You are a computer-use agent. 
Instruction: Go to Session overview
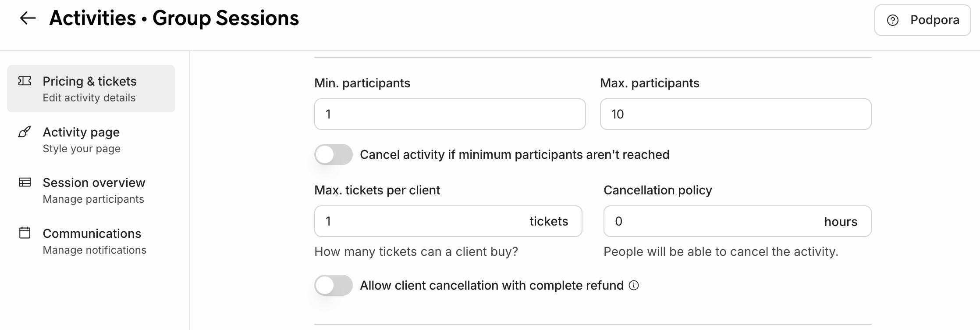pos(94,190)
